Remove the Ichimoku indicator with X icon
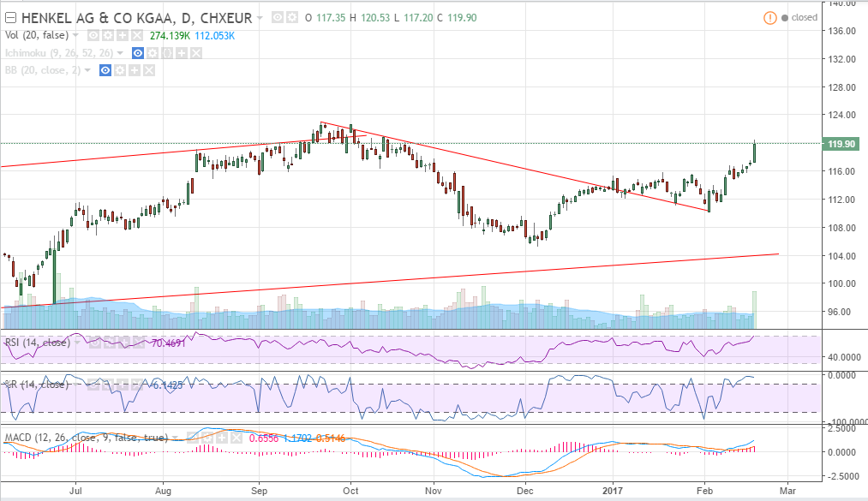 (195, 53)
